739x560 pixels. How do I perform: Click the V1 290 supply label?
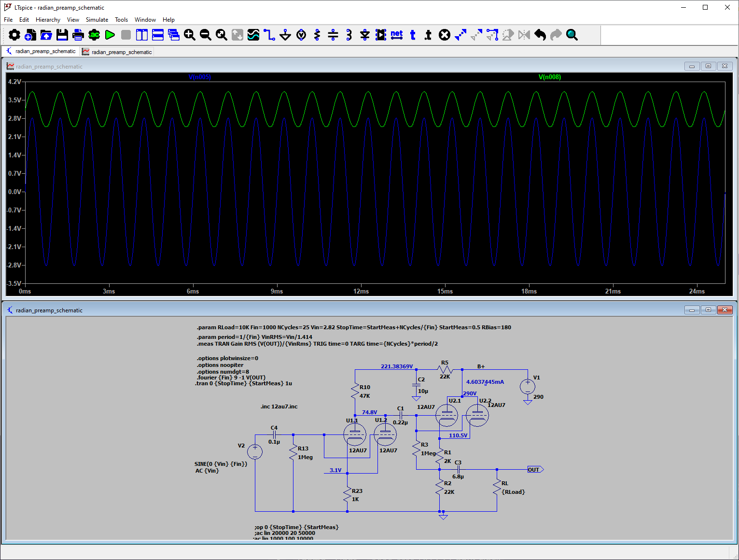(538, 387)
